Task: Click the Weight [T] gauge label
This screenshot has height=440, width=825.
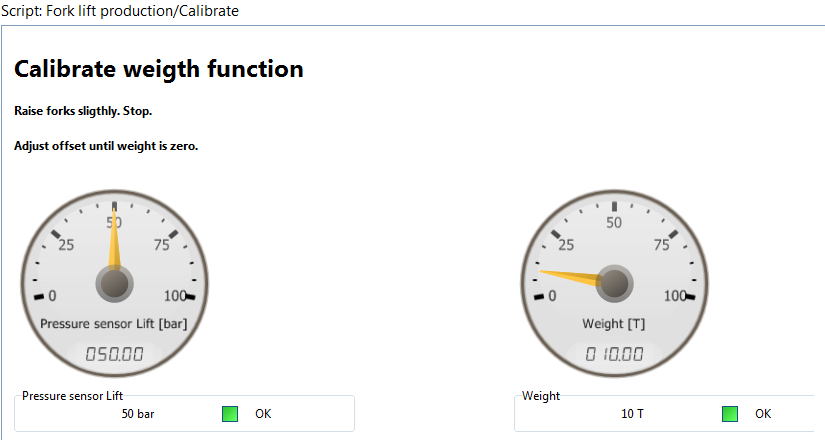Action: [x=613, y=324]
